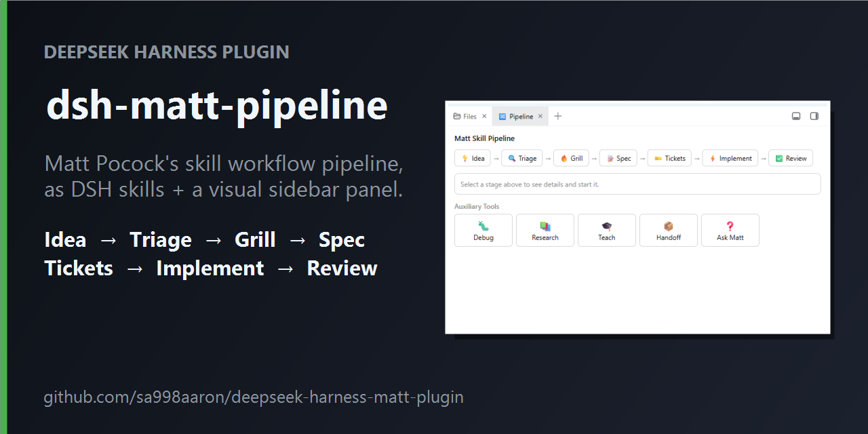Open the Tickets stage with ticket icon
The image size is (868, 434).
click(670, 159)
